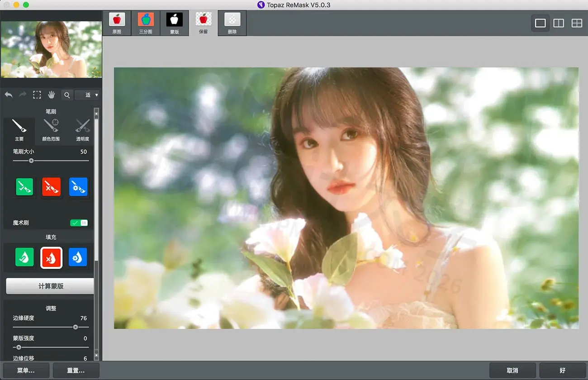Viewport: 588px width, 380px height.
Task: Click the 边缘硬度 value 76
Action: click(84, 318)
